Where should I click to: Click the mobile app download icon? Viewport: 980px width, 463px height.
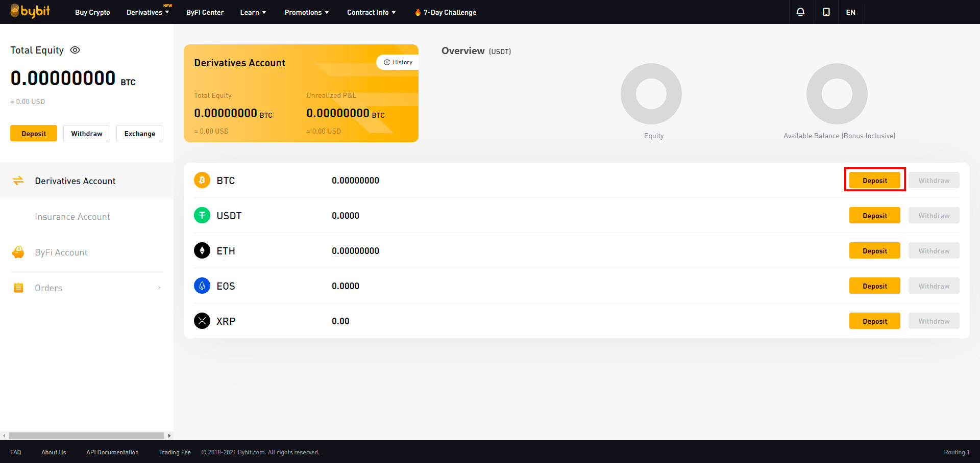(x=826, y=12)
